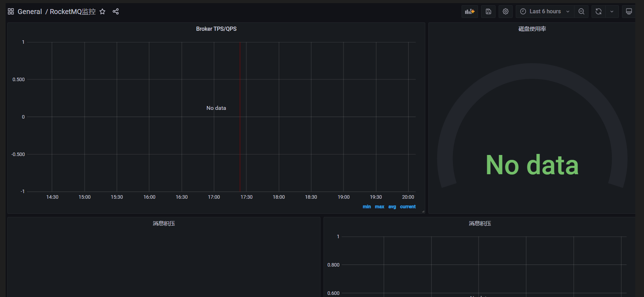Cycle the TV view mode
The height and width of the screenshot is (297, 644).
coord(629,12)
